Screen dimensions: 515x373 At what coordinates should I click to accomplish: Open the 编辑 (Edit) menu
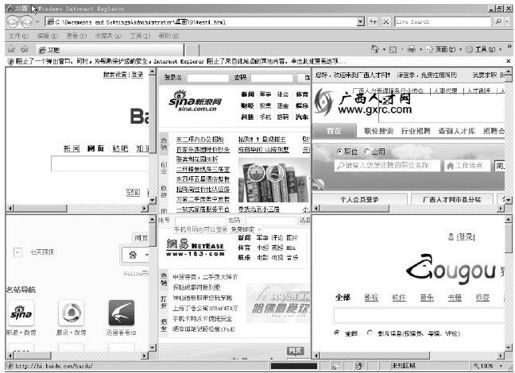pyautogui.click(x=48, y=35)
